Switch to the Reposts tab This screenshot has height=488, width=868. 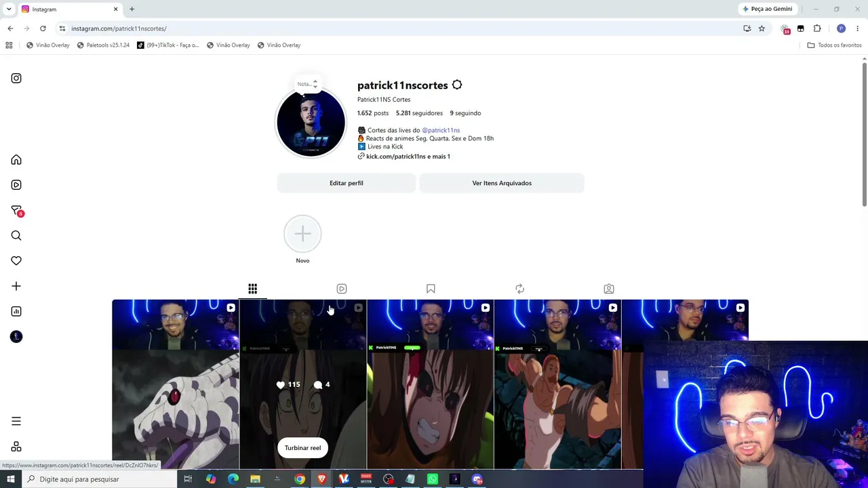click(x=520, y=289)
